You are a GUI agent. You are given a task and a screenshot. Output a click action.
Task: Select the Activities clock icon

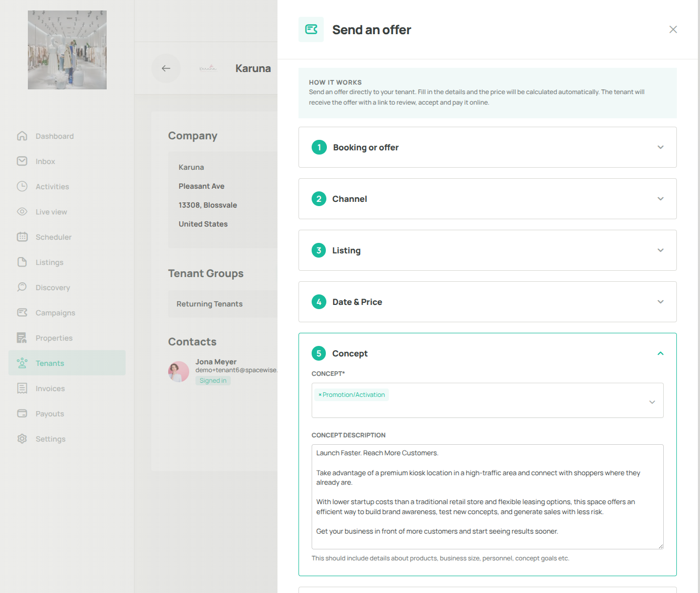[x=22, y=187]
